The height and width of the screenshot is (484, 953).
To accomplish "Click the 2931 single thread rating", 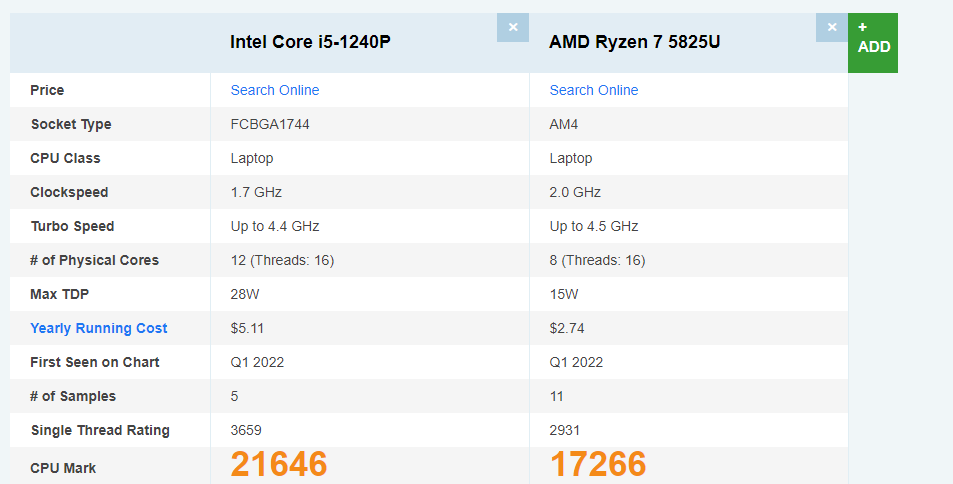I will (565, 430).
